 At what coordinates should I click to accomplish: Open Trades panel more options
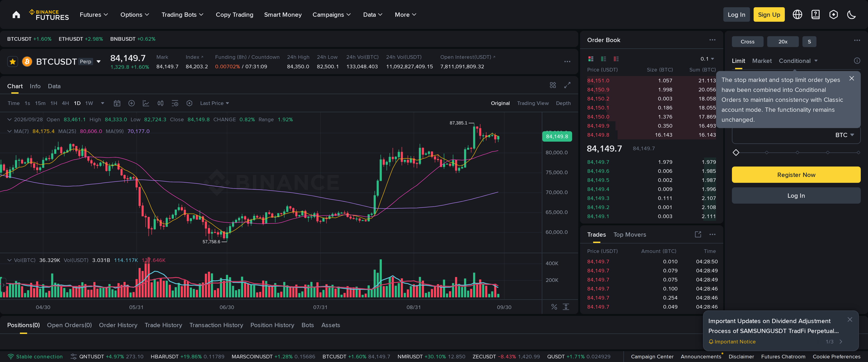tap(712, 234)
